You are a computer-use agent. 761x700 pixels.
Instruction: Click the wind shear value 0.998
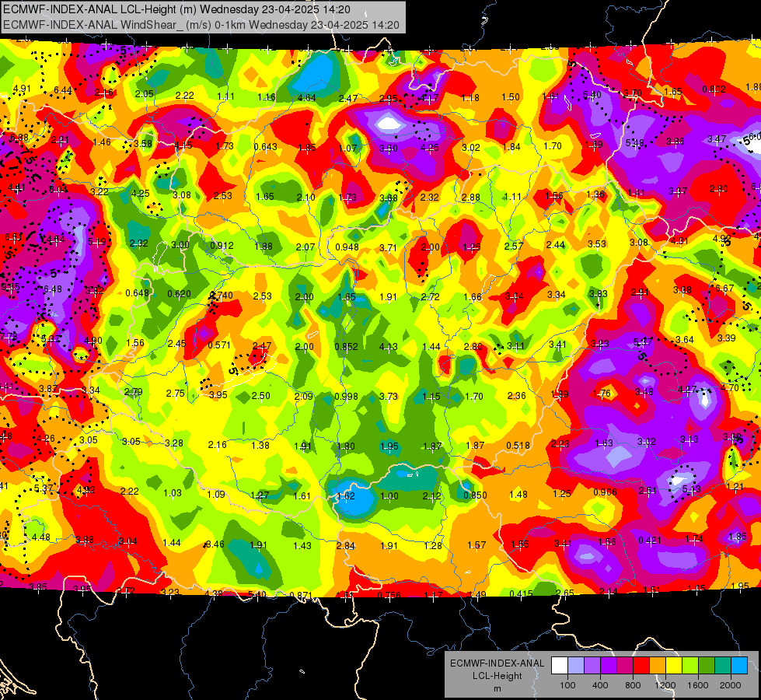click(346, 397)
